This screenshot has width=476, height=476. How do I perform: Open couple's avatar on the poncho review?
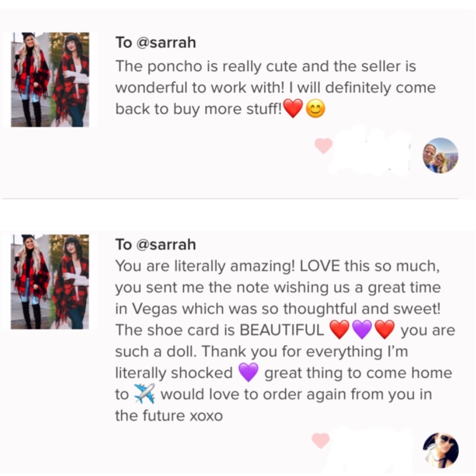point(440,156)
